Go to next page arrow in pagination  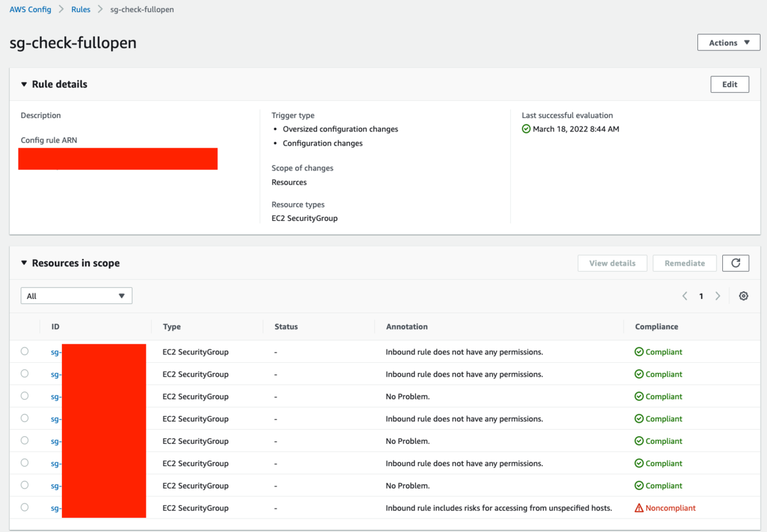click(718, 296)
